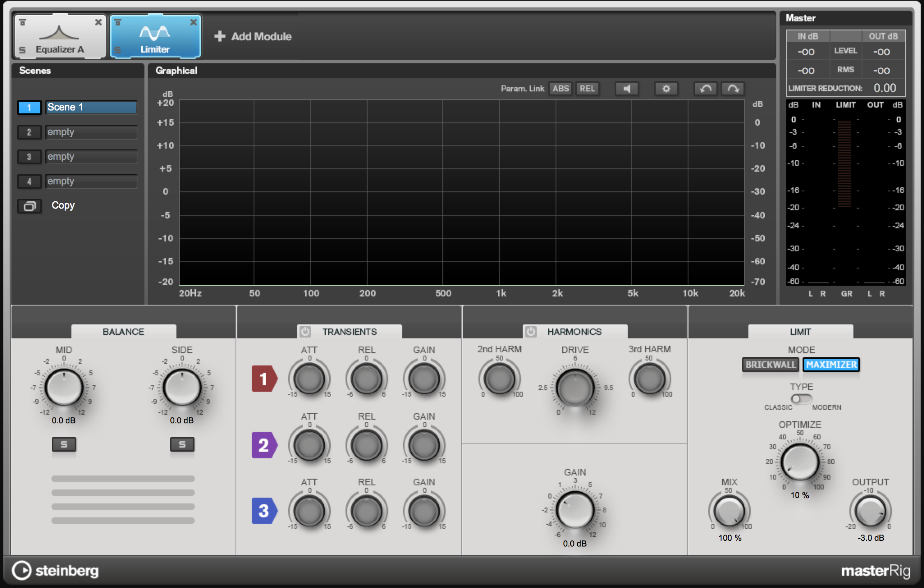This screenshot has width=924, height=588.
Task: Click the Add Module button
Action: 252,36
